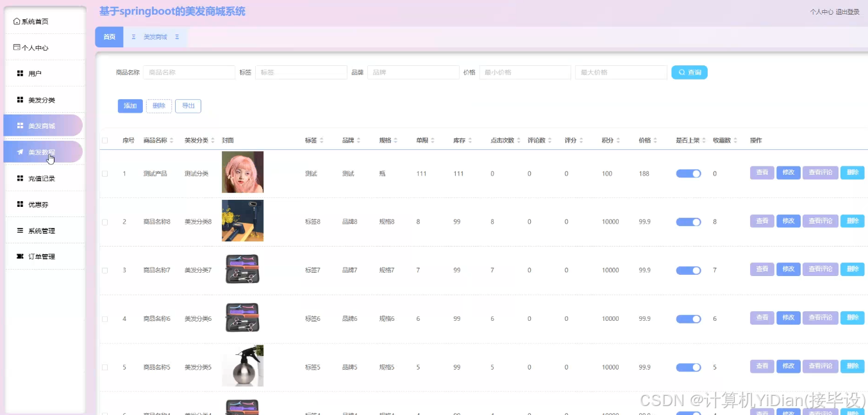Toggle the 是否上架 switch for 测试产品
Image resolution: width=868 pixels, height=415 pixels.
(x=689, y=174)
